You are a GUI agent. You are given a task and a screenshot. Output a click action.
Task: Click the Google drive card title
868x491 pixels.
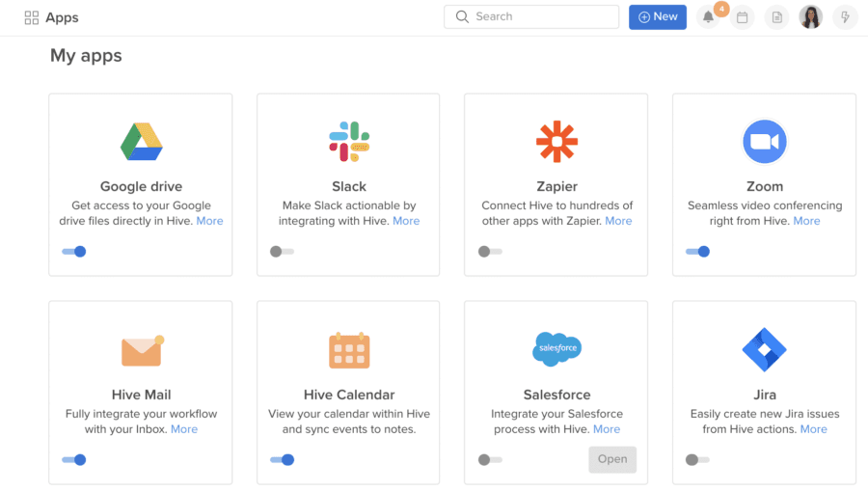(141, 186)
